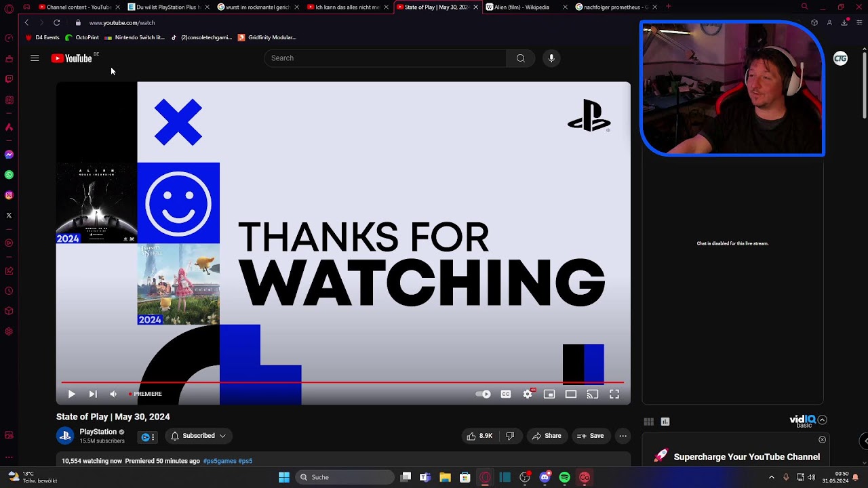Switch to the Channel content YouTube tab
The image size is (868, 488).
click(x=79, y=7)
